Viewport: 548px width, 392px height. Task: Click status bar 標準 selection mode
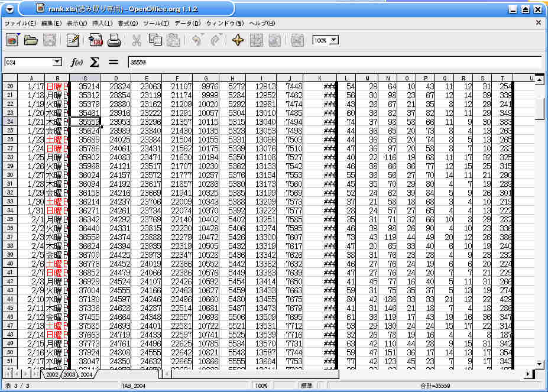[306, 385]
